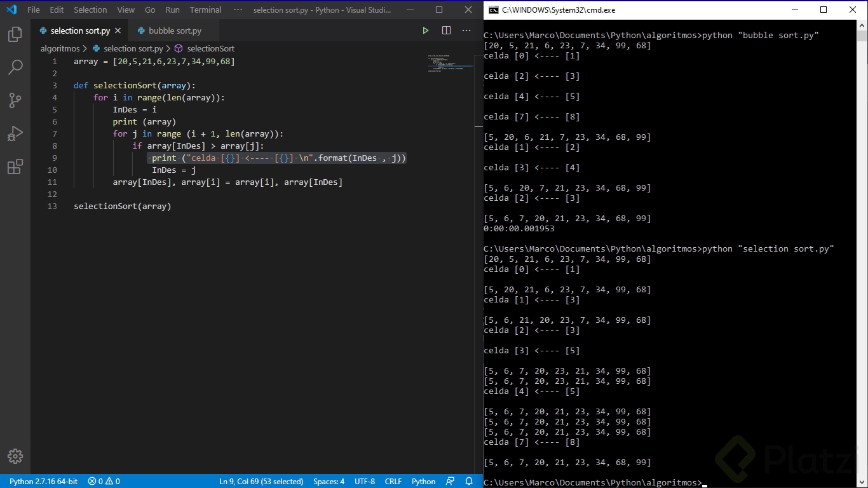The image size is (868, 488).
Task: Open the Terminal menu
Action: [205, 10]
